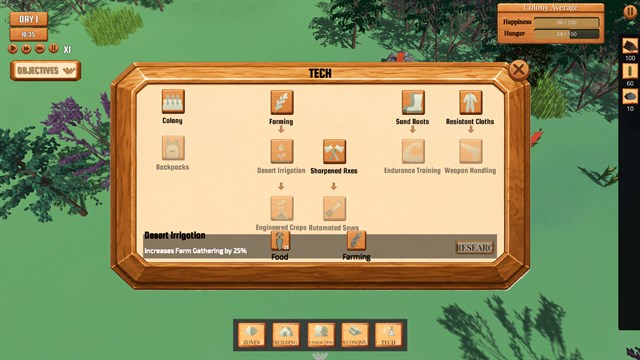Select the Desert Irrigation tech icon
Image resolution: width=640 pixels, height=360 pixels.
(282, 151)
